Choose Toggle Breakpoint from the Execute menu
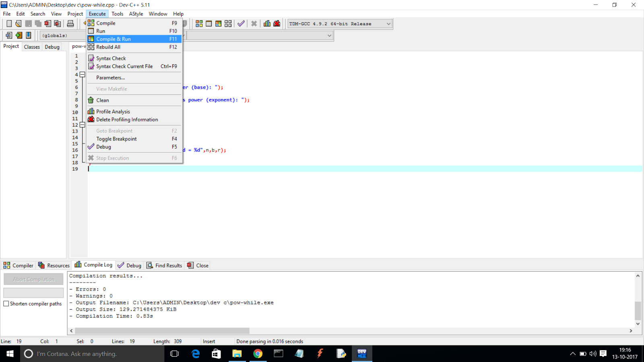Screen dimensions: 644x362 pyautogui.click(x=117, y=138)
